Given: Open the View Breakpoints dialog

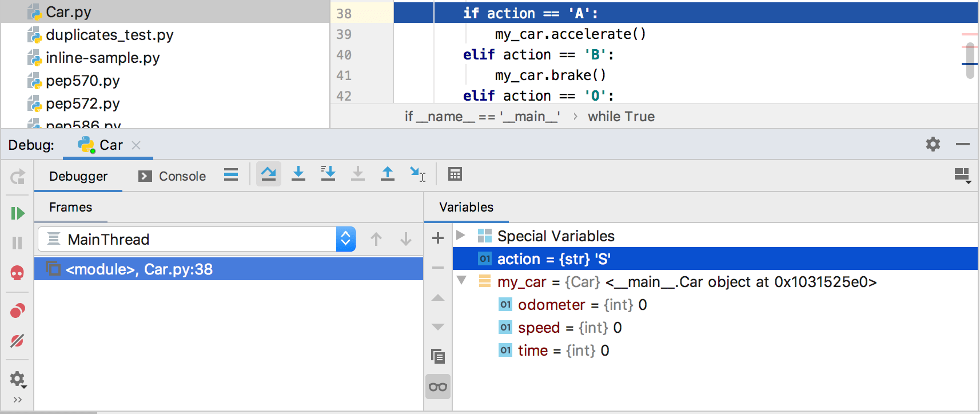Looking at the screenshot, I should 18,310.
